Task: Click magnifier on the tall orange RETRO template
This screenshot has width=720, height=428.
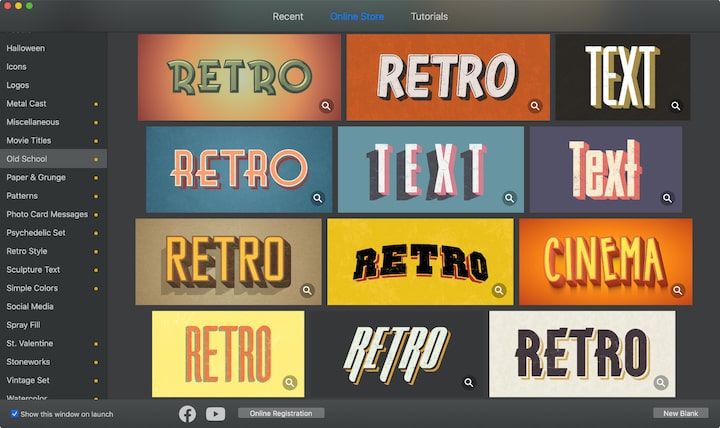Action: click(x=289, y=383)
